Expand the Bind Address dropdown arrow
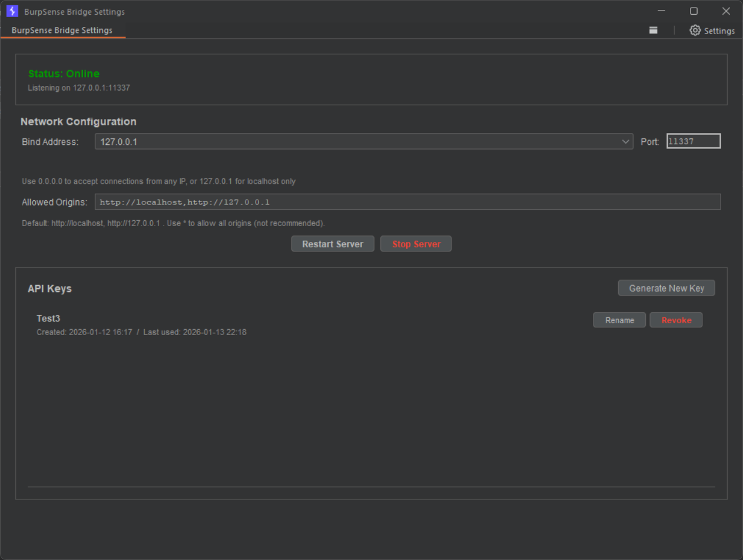 [x=626, y=141]
